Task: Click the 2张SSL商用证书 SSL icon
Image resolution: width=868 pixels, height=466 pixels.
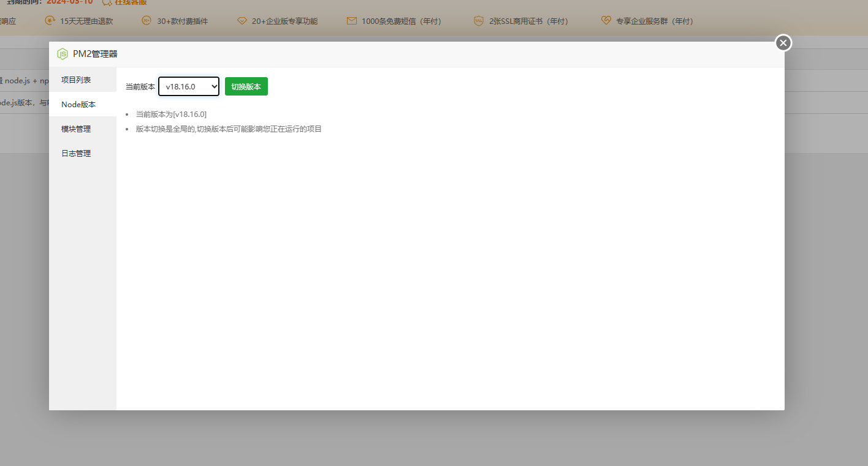Action: tap(479, 21)
